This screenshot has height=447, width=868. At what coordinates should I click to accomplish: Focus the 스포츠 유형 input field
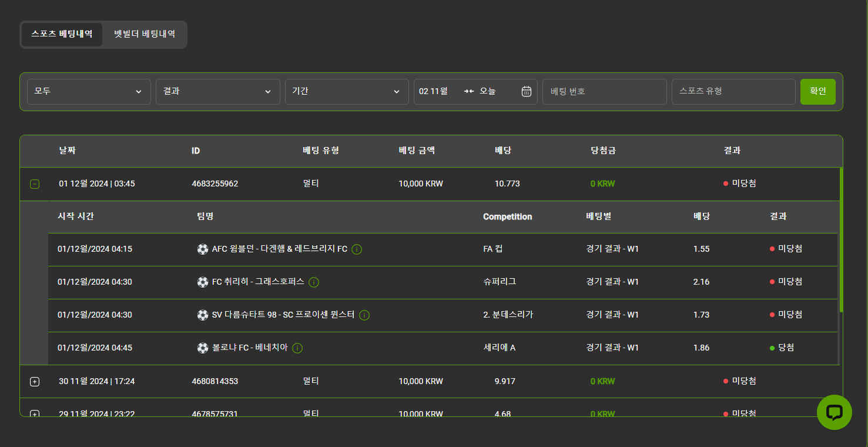pyautogui.click(x=733, y=92)
